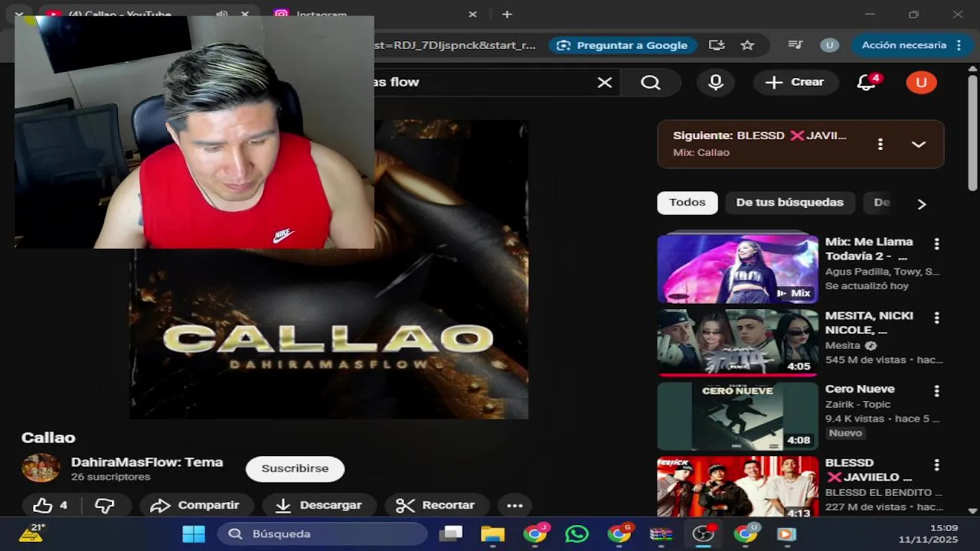The image size is (980, 551).
Task: Click the YouTube search magnifier button
Action: pos(650,83)
